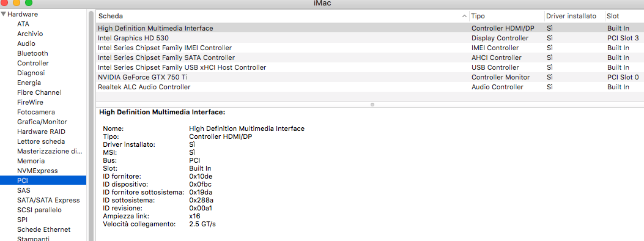Viewport: 644px width, 241px height.
Task: Select NVMExpress in the sidebar
Action: (x=37, y=171)
